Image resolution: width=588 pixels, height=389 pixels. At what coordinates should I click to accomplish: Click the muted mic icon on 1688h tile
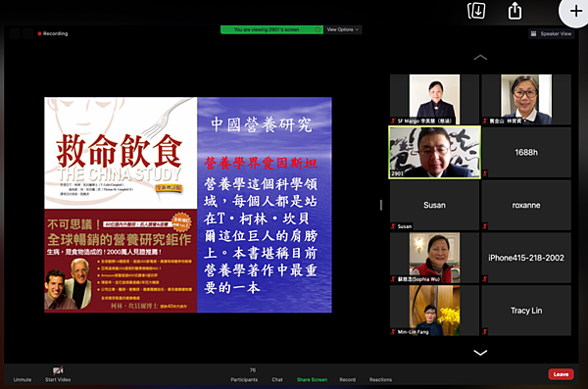tap(485, 173)
